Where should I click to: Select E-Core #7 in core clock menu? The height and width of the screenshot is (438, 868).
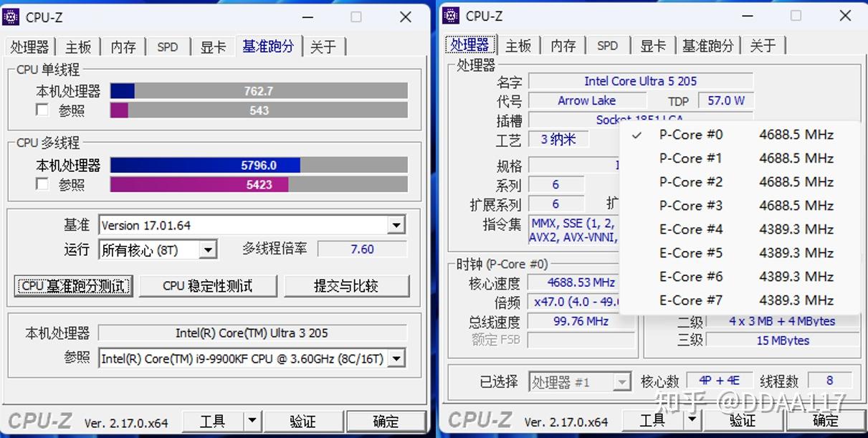pos(740,300)
